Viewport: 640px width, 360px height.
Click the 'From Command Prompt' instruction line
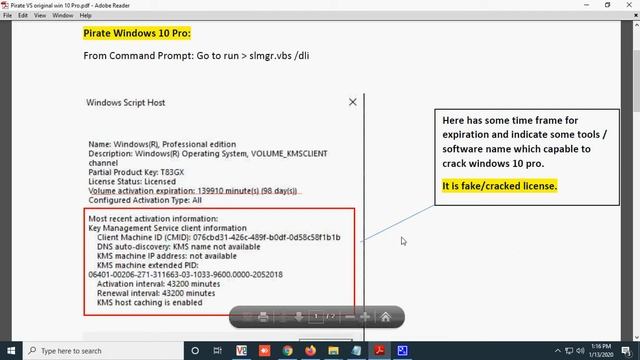[196, 56]
